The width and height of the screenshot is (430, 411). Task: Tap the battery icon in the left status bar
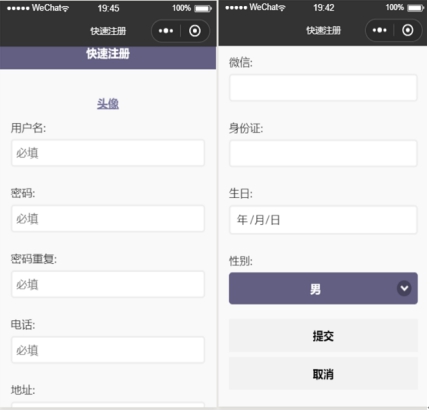point(203,8)
